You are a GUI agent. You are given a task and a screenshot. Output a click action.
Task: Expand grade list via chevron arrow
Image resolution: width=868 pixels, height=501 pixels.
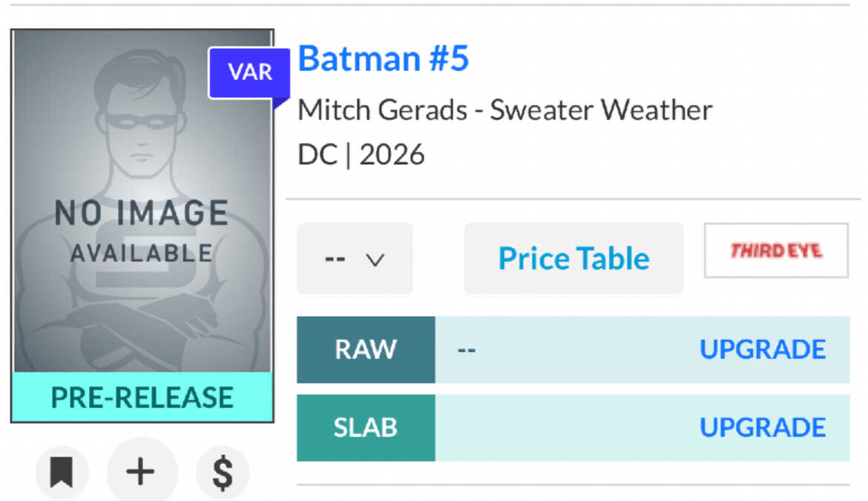point(375,260)
